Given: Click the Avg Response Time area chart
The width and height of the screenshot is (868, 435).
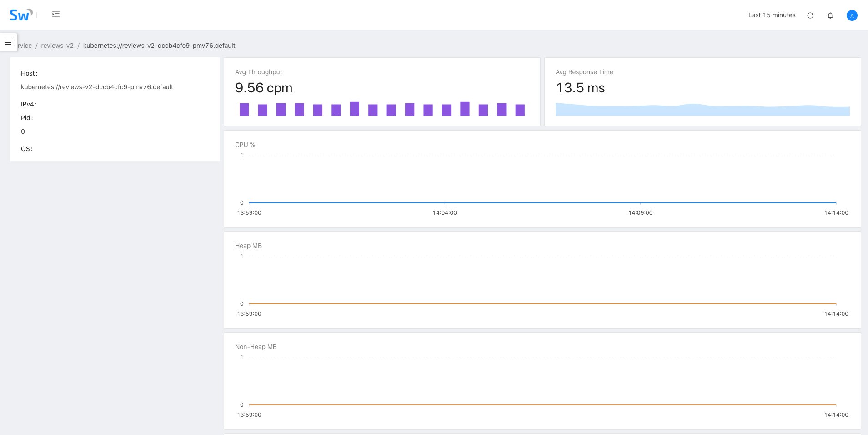Looking at the screenshot, I should [702, 110].
